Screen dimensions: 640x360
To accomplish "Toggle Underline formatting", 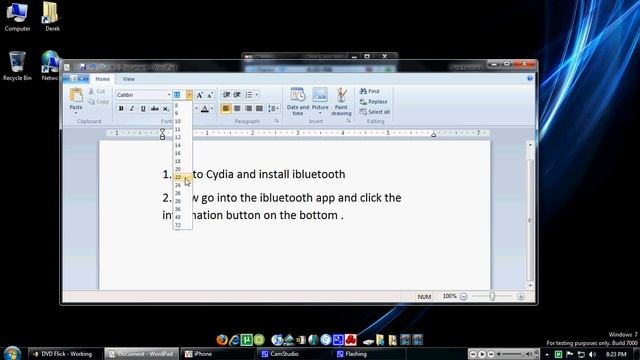I will click(143, 109).
